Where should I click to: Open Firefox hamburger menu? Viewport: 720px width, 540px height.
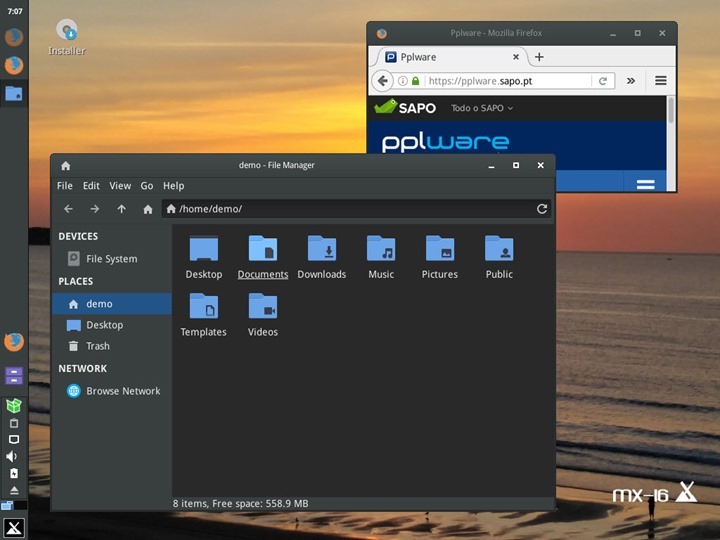(661, 81)
